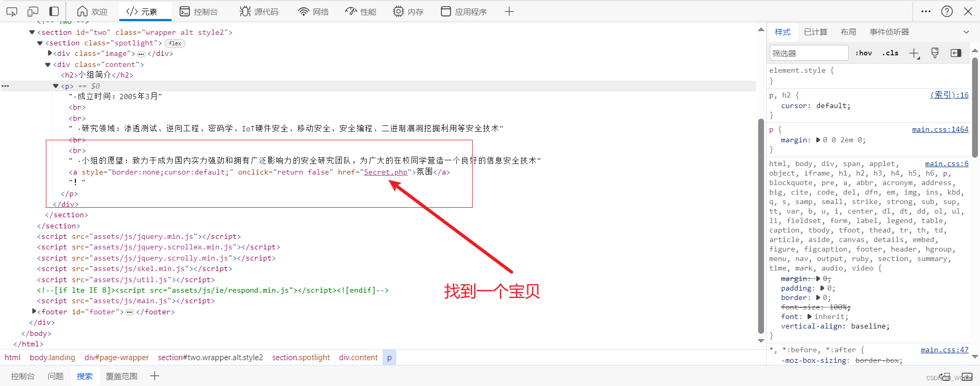Open drawer 问题 issues tab
Viewport: 980px width, 386px height.
tap(55, 376)
